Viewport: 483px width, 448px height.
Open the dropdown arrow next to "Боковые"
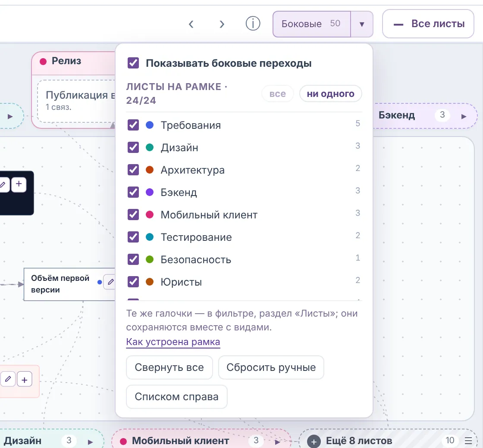click(362, 24)
